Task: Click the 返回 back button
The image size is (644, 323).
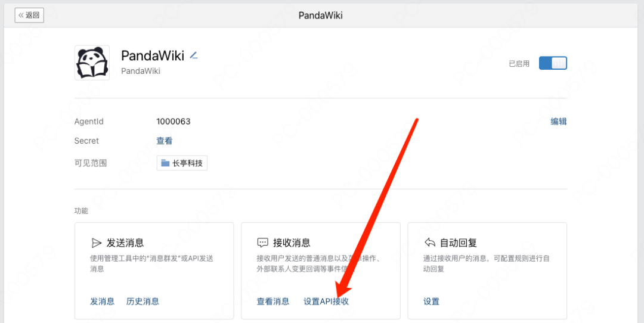Action: coord(29,15)
